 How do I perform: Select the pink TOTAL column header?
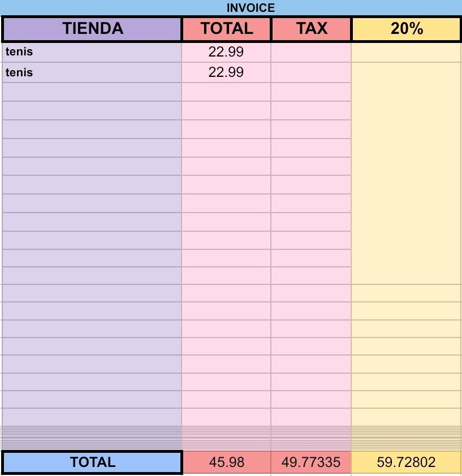click(226, 29)
